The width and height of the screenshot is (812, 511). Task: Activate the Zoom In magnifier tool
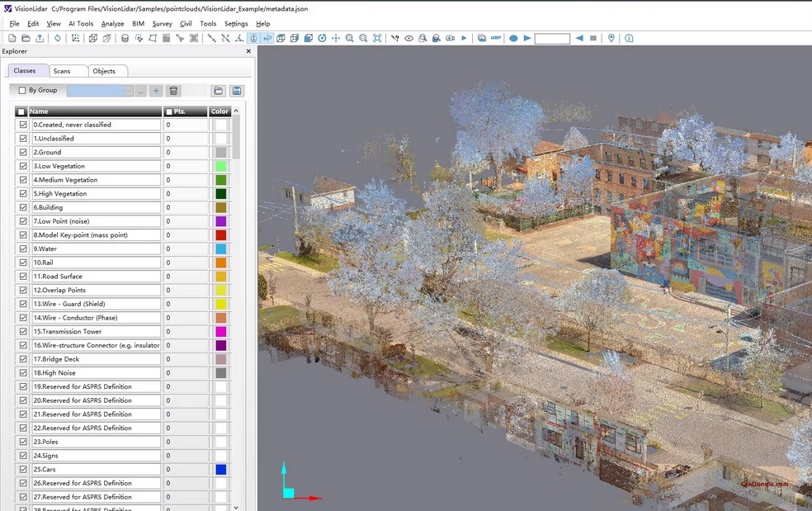tap(349, 38)
